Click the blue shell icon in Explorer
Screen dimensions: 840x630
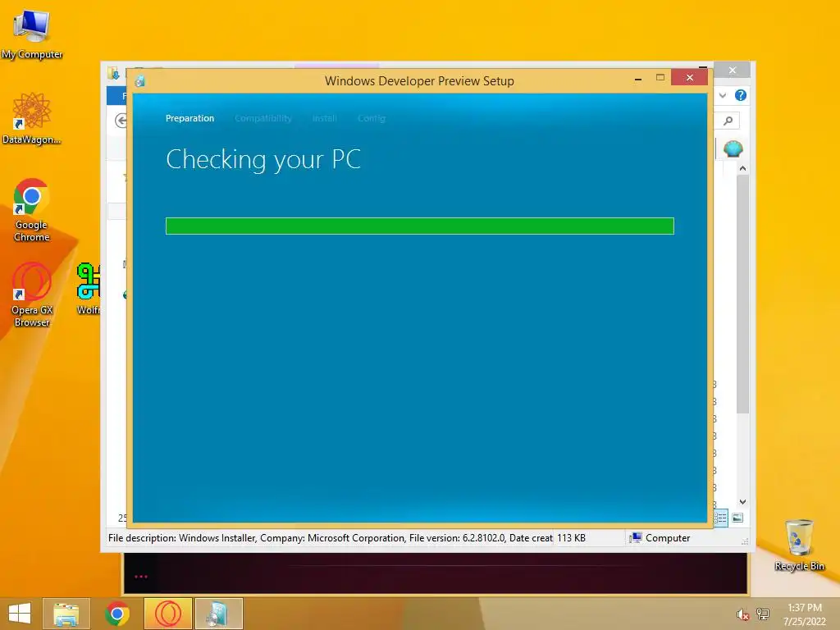tap(733, 148)
